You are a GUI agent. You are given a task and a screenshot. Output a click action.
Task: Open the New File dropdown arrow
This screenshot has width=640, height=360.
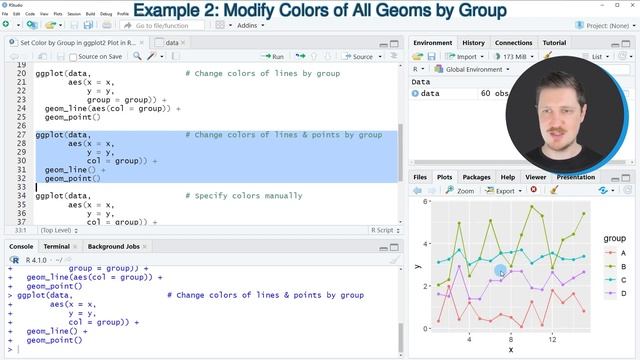[x=18, y=25]
